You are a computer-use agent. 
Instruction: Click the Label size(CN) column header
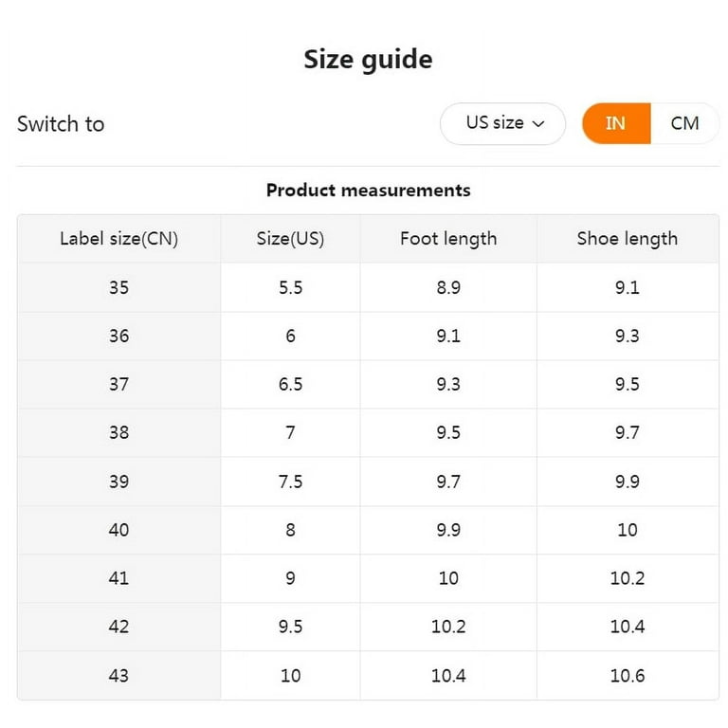(118, 239)
